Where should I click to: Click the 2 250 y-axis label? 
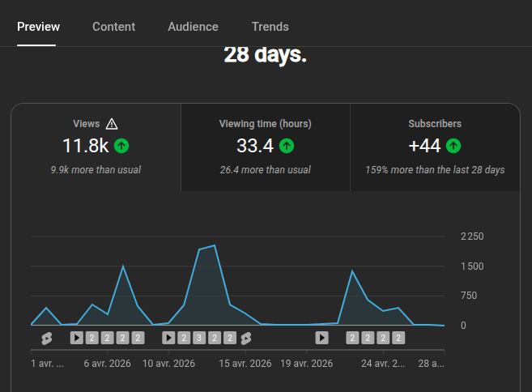tap(472, 236)
